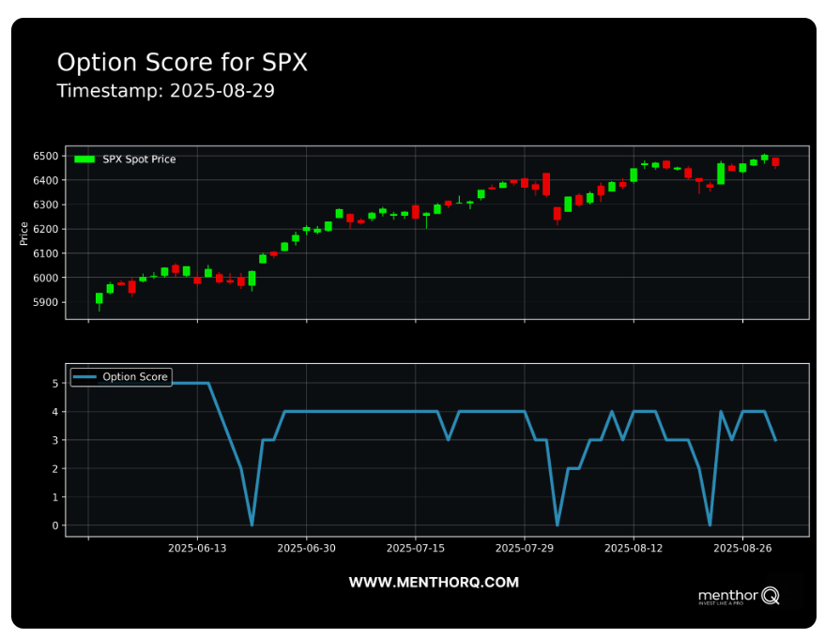The width and height of the screenshot is (840, 638).
Task: Select the 2025-06-30 date tick label
Action: [307, 548]
